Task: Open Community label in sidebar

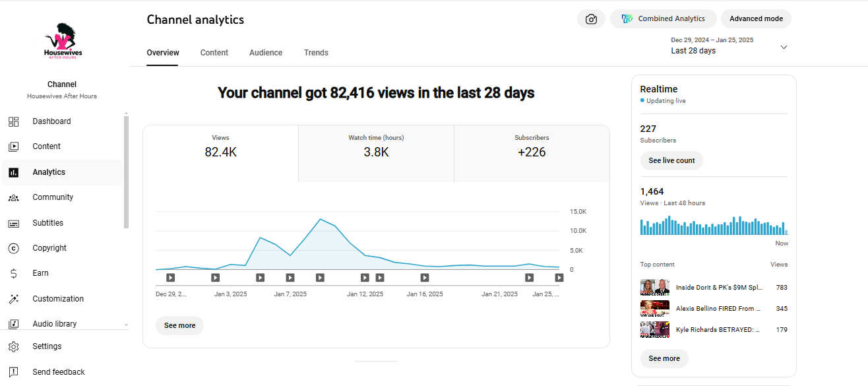Action: pos(53,197)
